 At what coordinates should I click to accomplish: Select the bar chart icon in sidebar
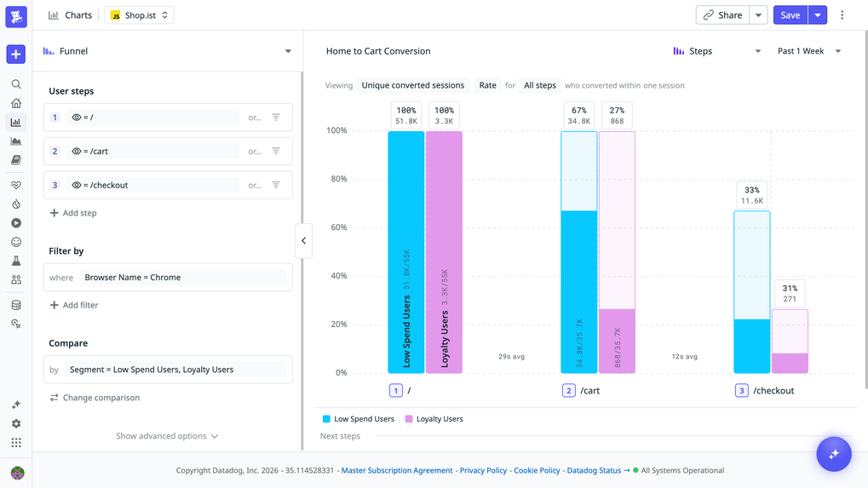click(x=16, y=123)
